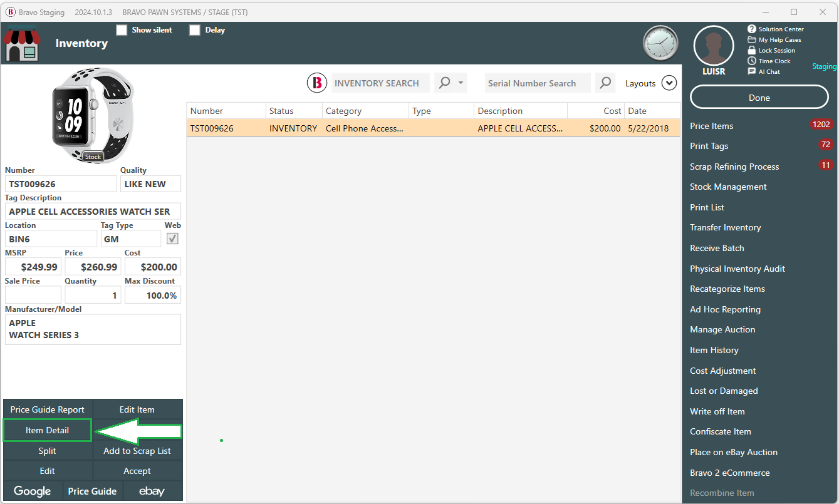Expand the Layouts dropdown chevron
The height and width of the screenshot is (504, 839).
[x=669, y=83]
